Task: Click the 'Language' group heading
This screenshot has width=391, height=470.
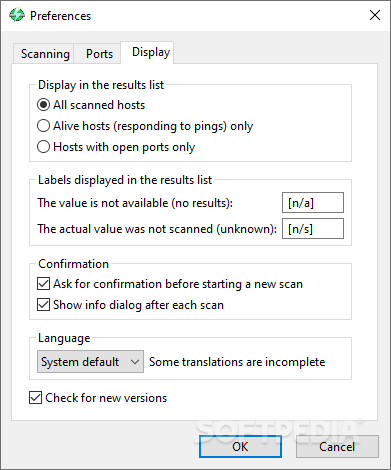Action: (x=64, y=338)
